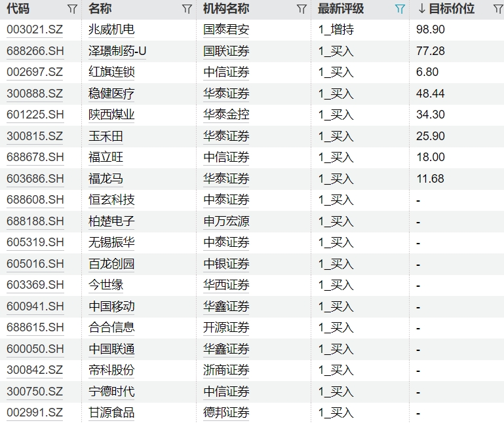Click institution 国泰君安 link

(x=226, y=30)
